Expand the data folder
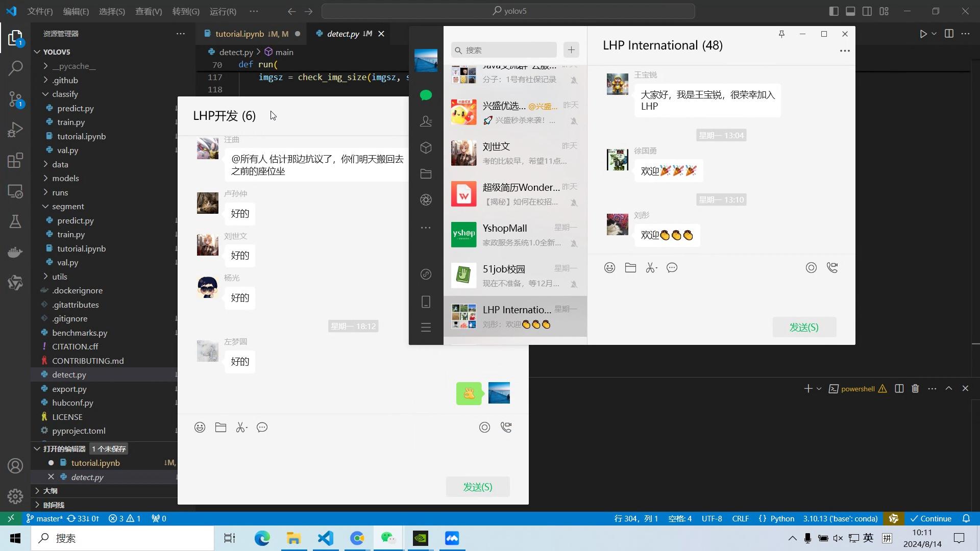The image size is (980, 551). pyautogui.click(x=45, y=164)
